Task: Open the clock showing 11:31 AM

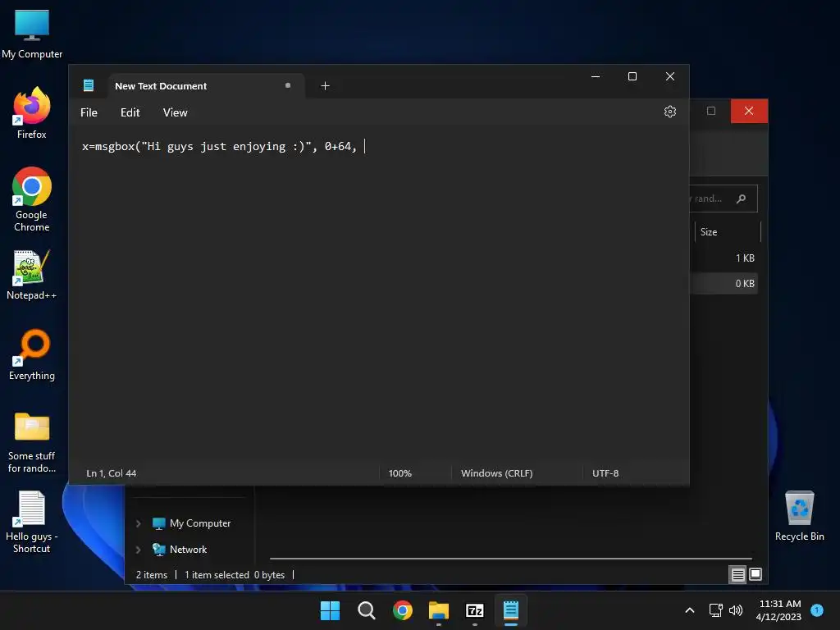Action: pyautogui.click(x=779, y=610)
